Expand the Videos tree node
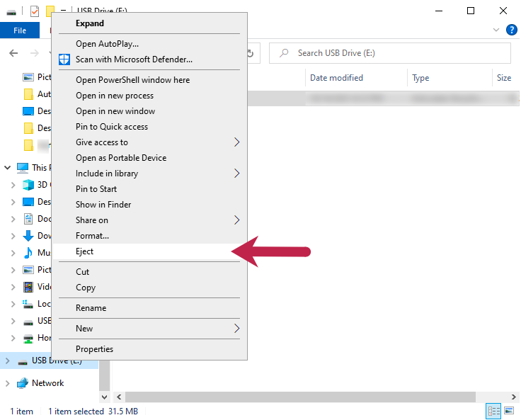Screen dimensions: 521x420 [x=13, y=287]
